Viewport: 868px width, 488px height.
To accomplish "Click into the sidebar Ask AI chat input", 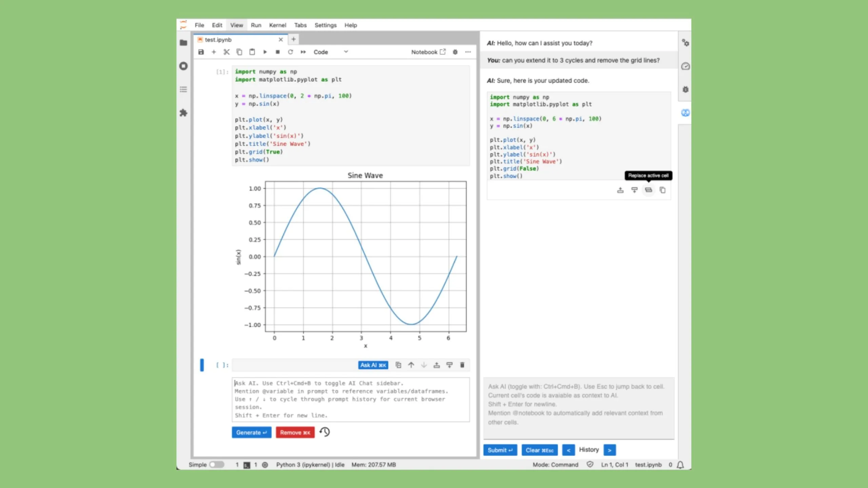I will pyautogui.click(x=579, y=408).
